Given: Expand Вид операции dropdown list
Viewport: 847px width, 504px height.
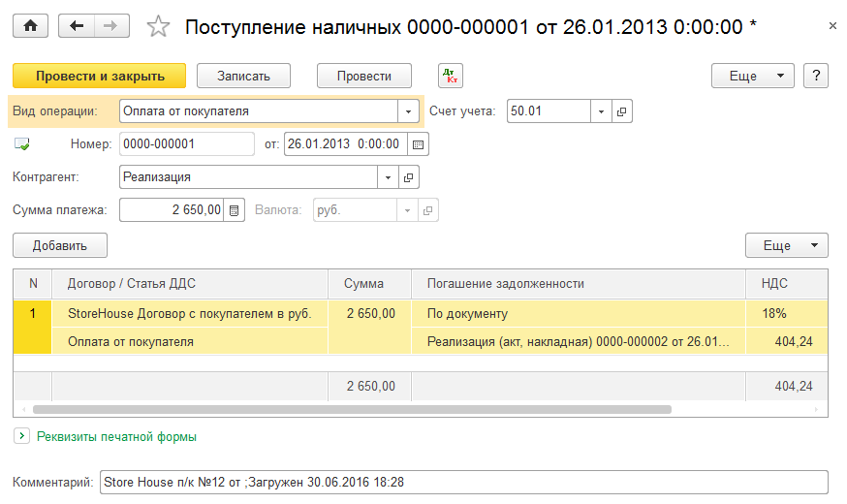Looking at the screenshot, I should click(409, 111).
